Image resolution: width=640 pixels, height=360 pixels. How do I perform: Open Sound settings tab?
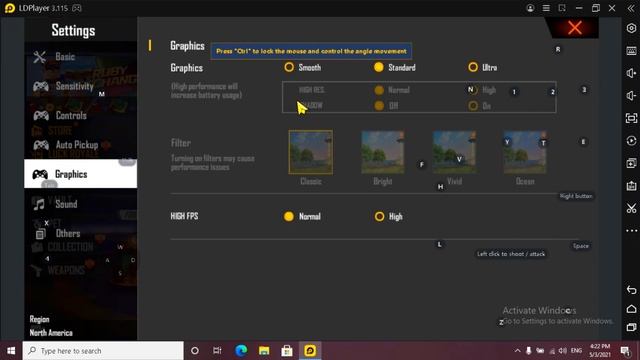(80, 203)
